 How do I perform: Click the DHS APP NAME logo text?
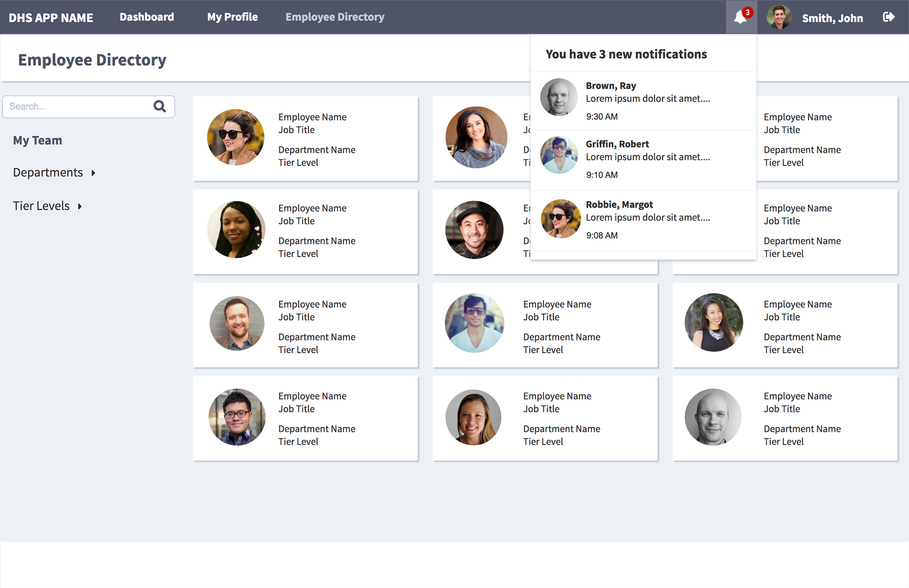51,18
